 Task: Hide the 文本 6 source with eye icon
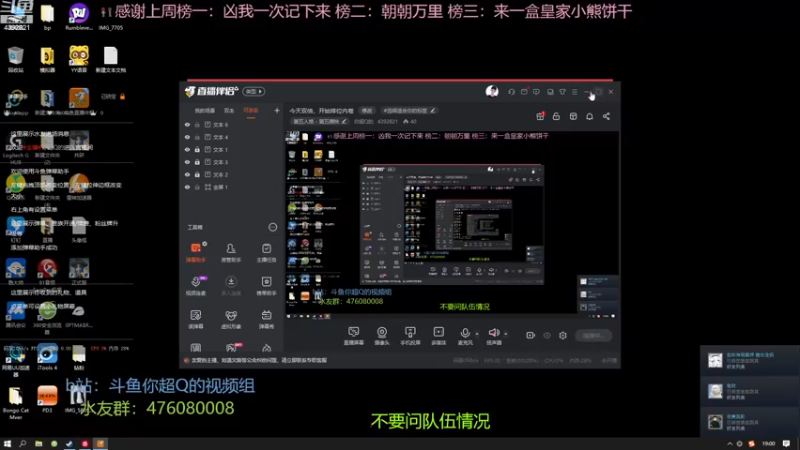point(187,124)
